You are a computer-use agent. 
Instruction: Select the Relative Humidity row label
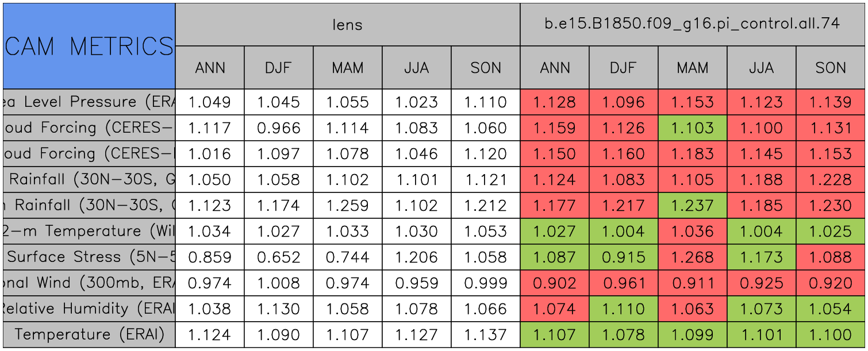[x=89, y=309]
